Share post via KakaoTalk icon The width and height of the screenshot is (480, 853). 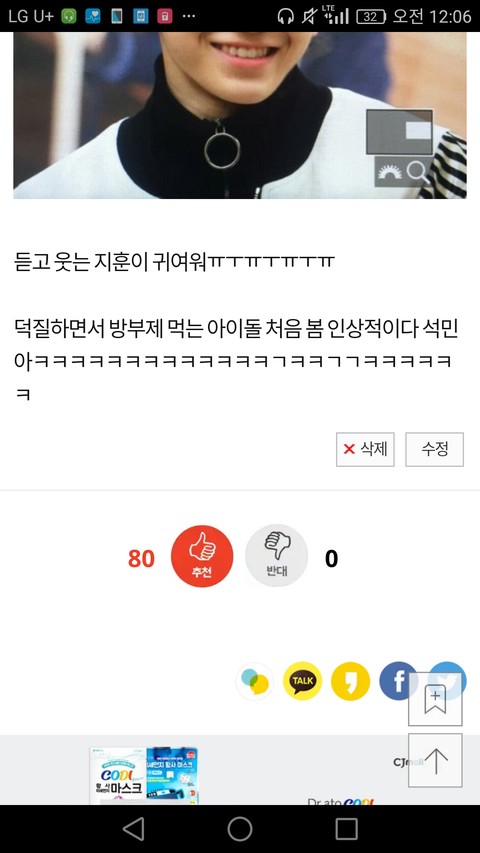[x=302, y=681]
